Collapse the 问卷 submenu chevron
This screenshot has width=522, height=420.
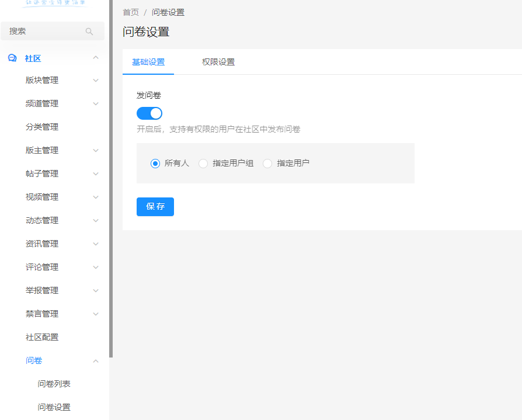point(96,361)
